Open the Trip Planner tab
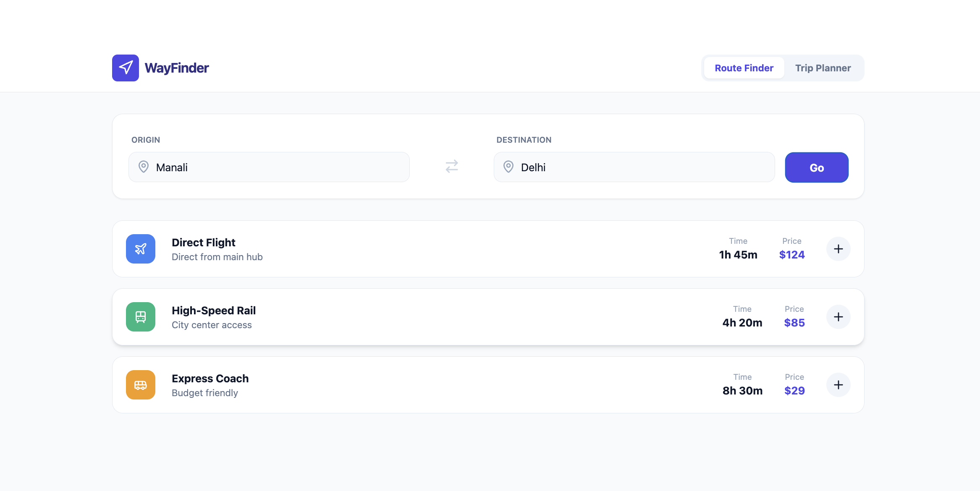Screen dimensions: 980x491 tap(823, 68)
